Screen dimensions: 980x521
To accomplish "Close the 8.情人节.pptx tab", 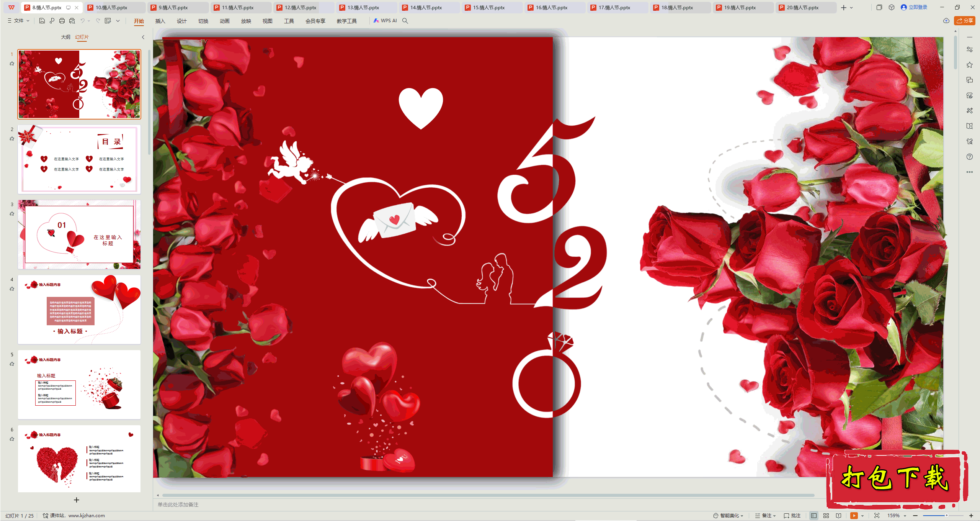I will click(77, 7).
